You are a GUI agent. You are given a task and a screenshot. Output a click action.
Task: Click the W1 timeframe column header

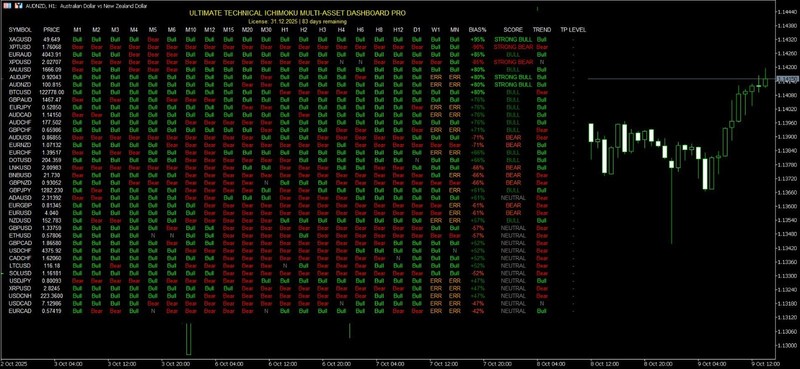pos(436,30)
